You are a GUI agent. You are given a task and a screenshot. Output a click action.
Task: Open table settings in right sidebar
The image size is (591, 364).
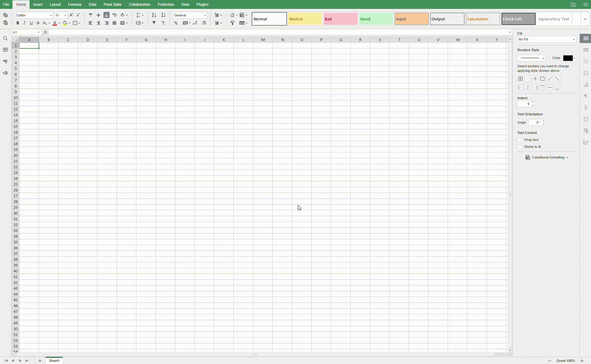click(586, 50)
